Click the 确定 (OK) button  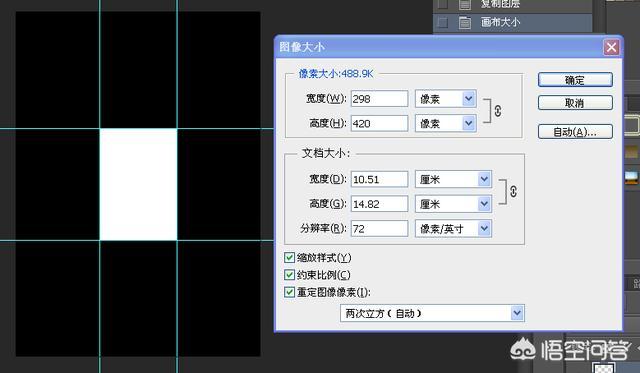click(575, 80)
